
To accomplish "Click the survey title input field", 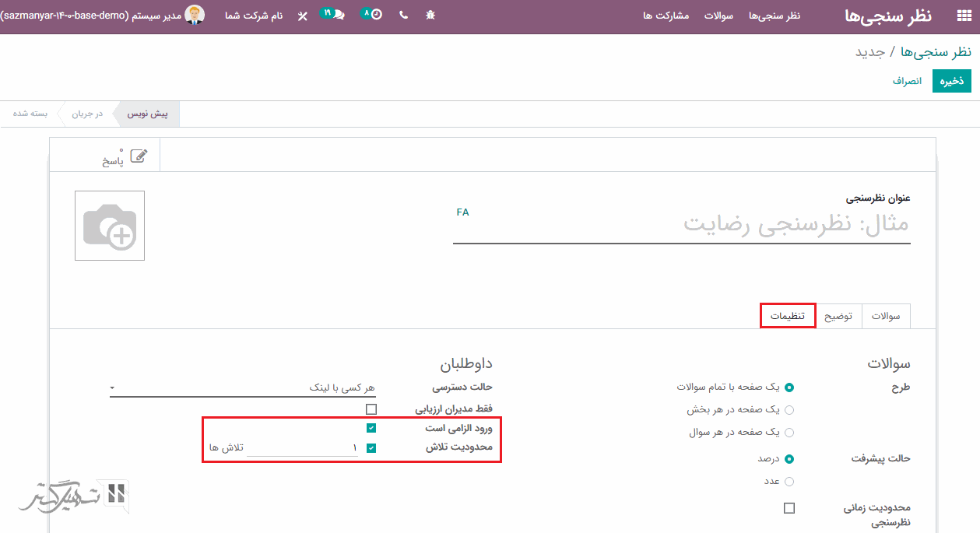I will [681, 225].
